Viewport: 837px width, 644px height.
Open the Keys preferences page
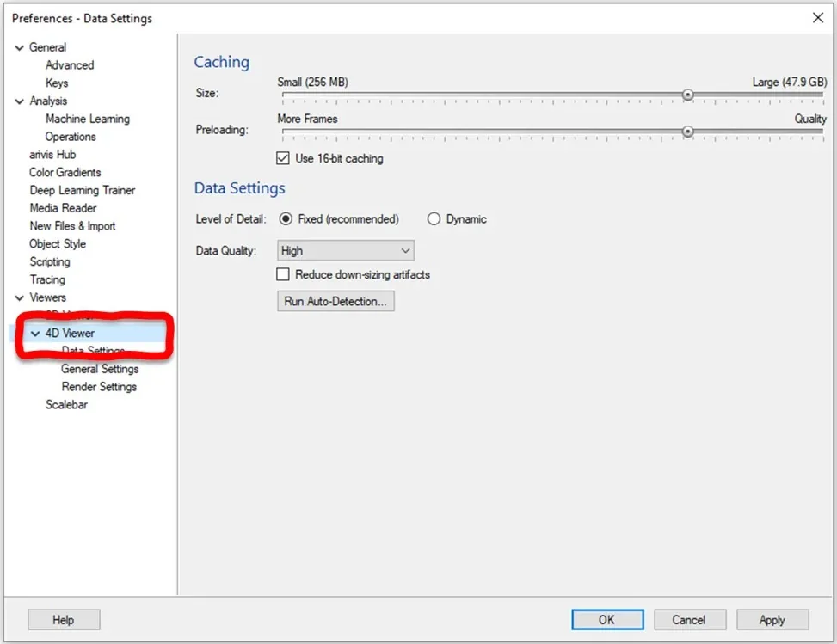point(57,83)
